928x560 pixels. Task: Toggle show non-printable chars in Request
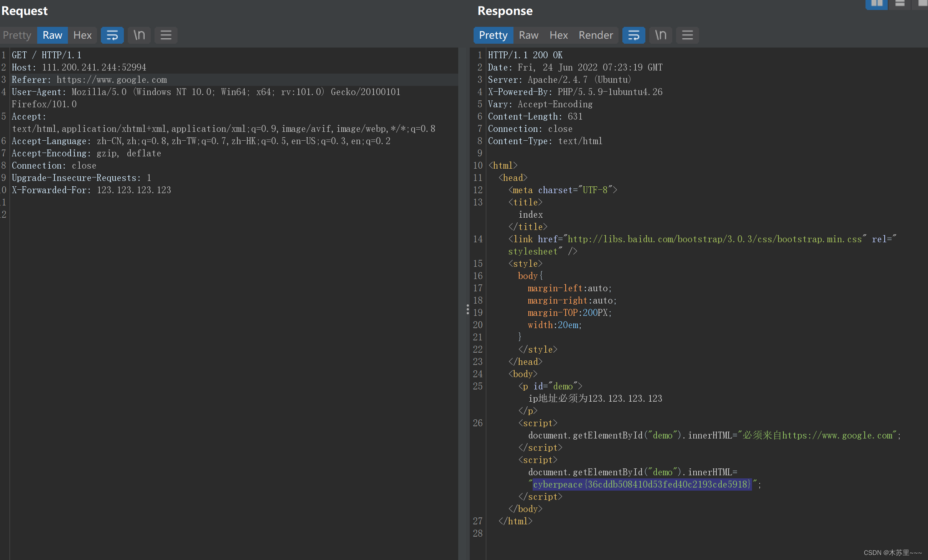click(139, 35)
